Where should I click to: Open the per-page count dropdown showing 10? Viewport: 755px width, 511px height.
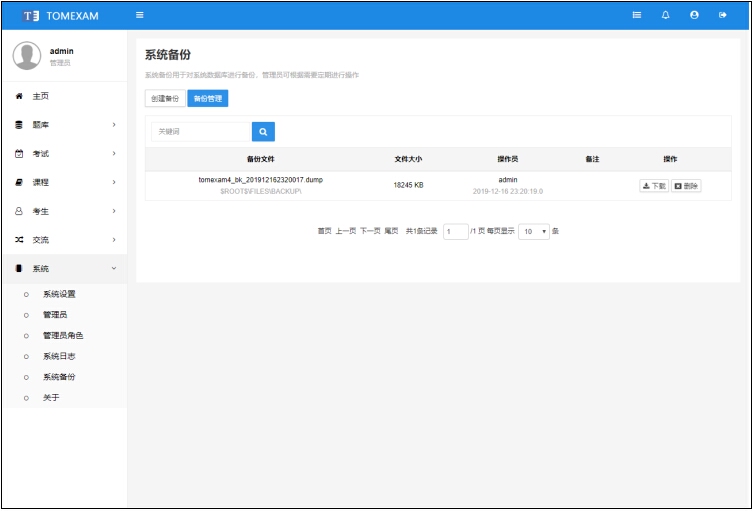click(534, 232)
